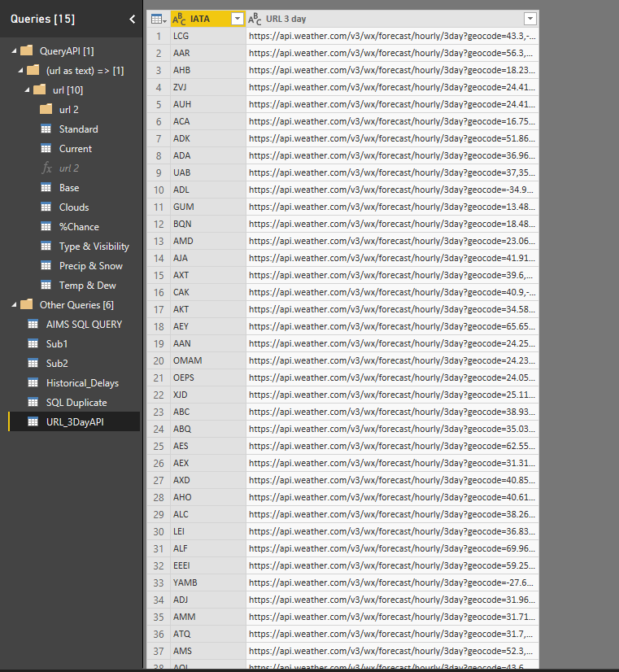This screenshot has height=672, width=619.
Task: Select the SQL Duplicate query
Action: tap(76, 403)
